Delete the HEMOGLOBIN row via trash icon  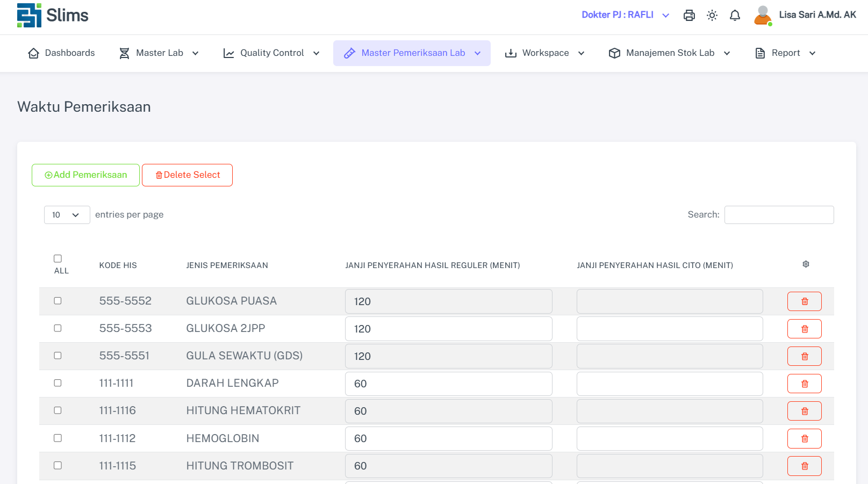tap(804, 439)
